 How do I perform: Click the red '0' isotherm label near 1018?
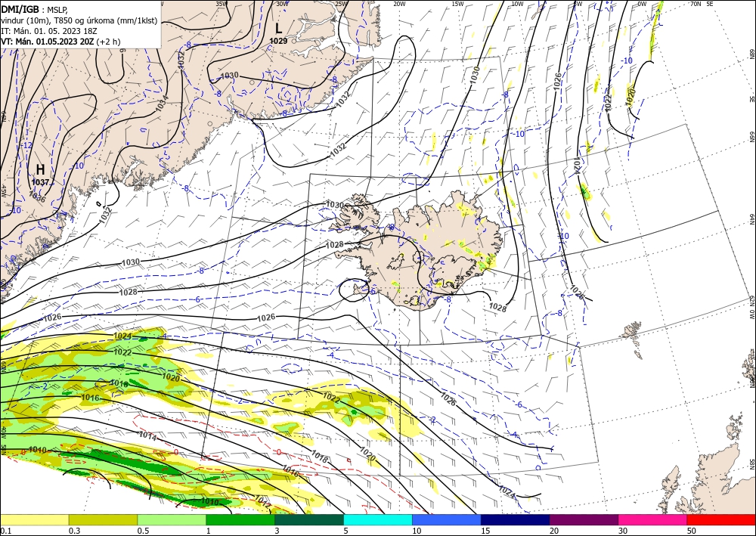[x=279, y=452]
